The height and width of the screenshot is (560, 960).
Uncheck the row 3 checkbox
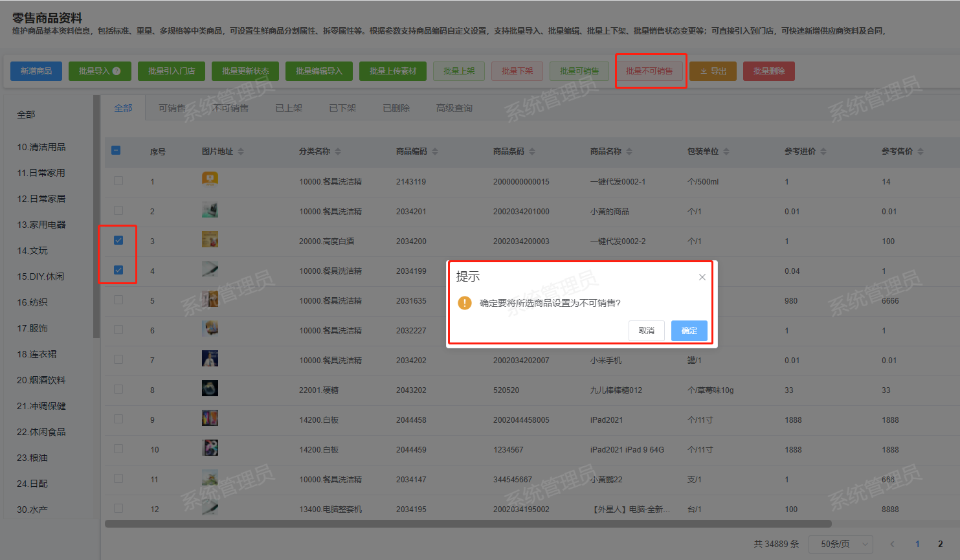point(118,240)
